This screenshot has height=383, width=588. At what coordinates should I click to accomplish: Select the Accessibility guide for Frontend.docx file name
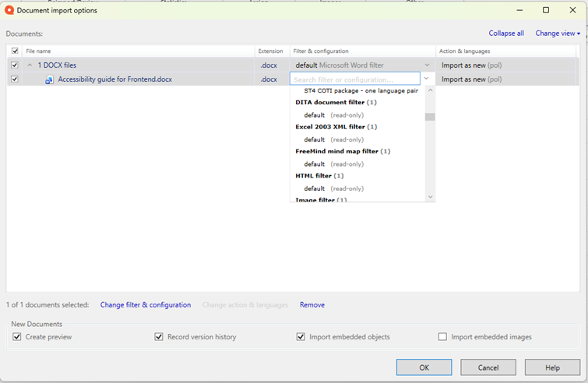tap(114, 79)
